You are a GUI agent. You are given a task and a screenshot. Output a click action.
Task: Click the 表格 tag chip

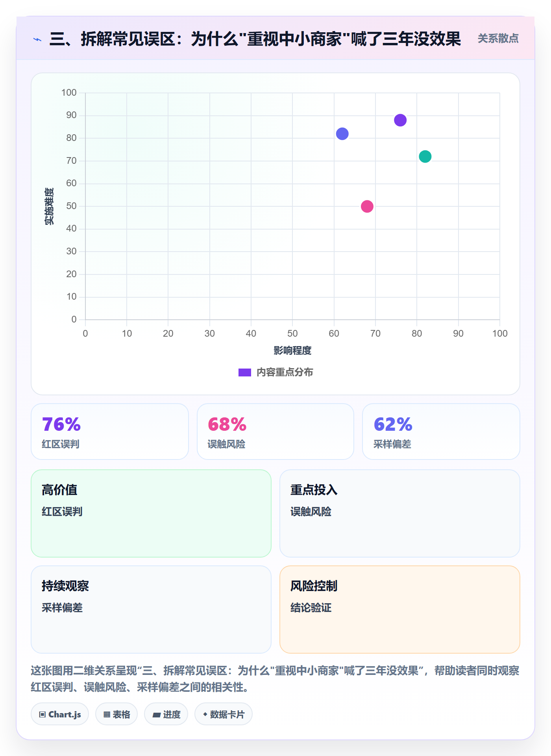tap(116, 714)
